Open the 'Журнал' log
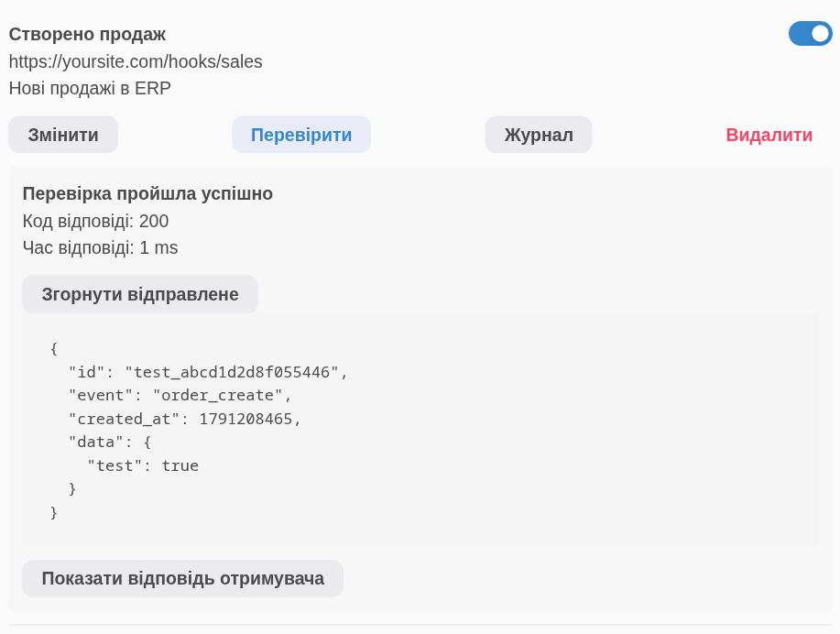Viewport: 840px width, 634px height. pyautogui.click(x=539, y=135)
